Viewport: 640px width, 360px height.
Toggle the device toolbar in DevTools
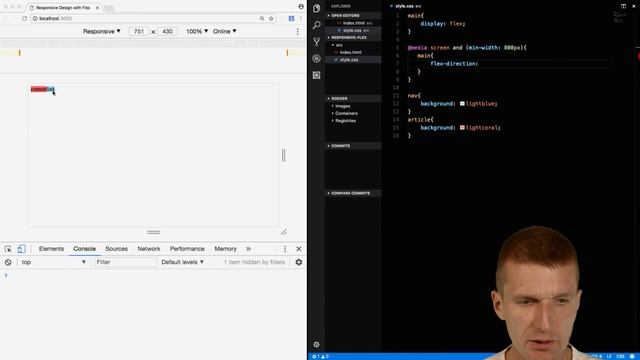pyautogui.click(x=21, y=249)
